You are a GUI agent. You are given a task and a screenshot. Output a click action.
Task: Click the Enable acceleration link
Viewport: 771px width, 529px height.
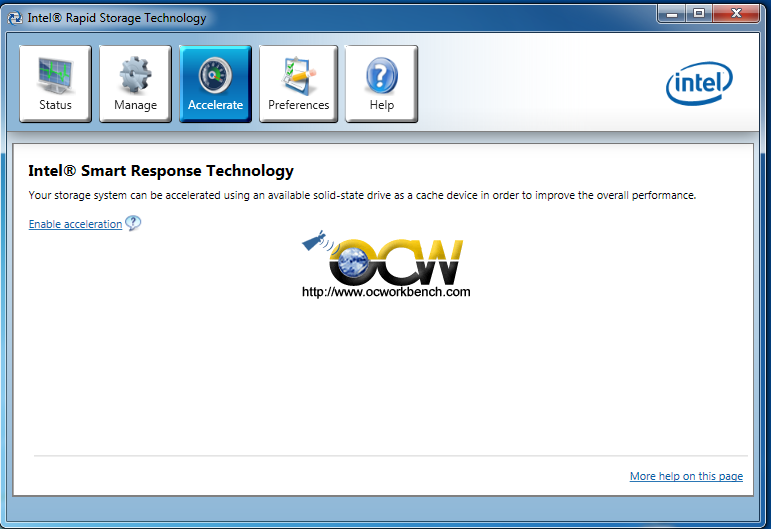click(75, 224)
